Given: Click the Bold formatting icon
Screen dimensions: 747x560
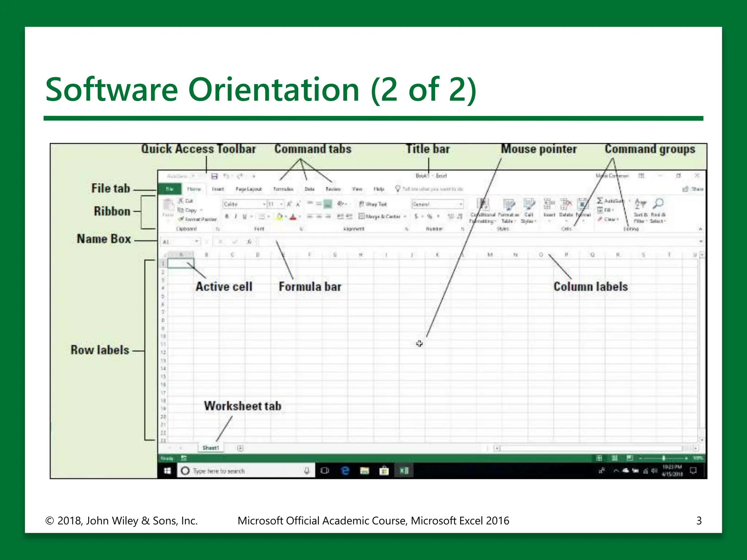Looking at the screenshot, I should click(x=227, y=216).
